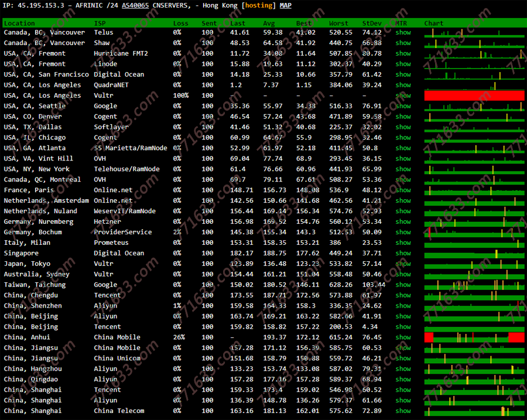Select the "Italy, Milan" location cell
This screenshot has width=527, height=420.
(x=27, y=243)
